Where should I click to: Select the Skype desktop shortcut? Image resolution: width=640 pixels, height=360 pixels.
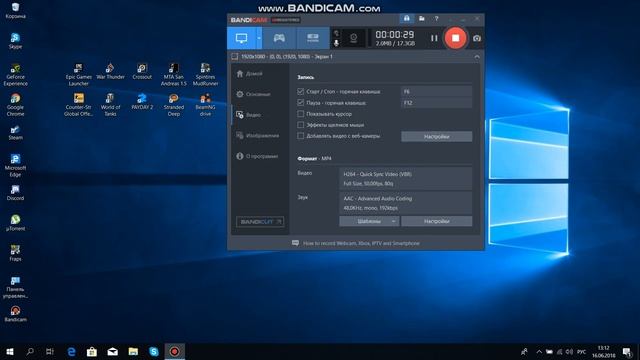click(16, 41)
